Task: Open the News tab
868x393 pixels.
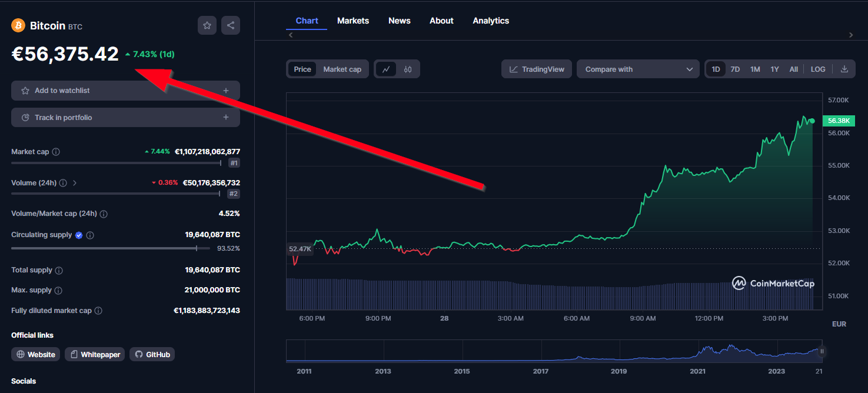Action: click(x=400, y=21)
